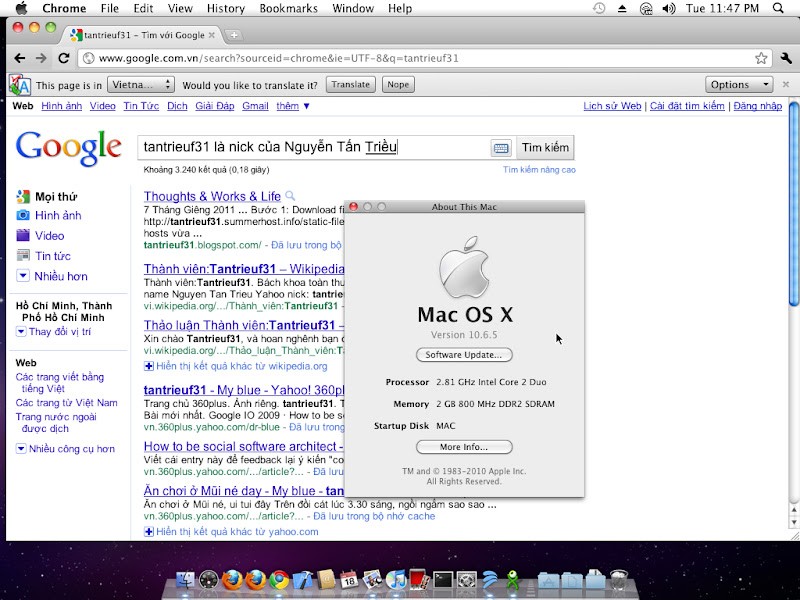Viewport: 800px width, 600px height.
Task: Click the page vertical scrollbar thumb
Action: 794,204
